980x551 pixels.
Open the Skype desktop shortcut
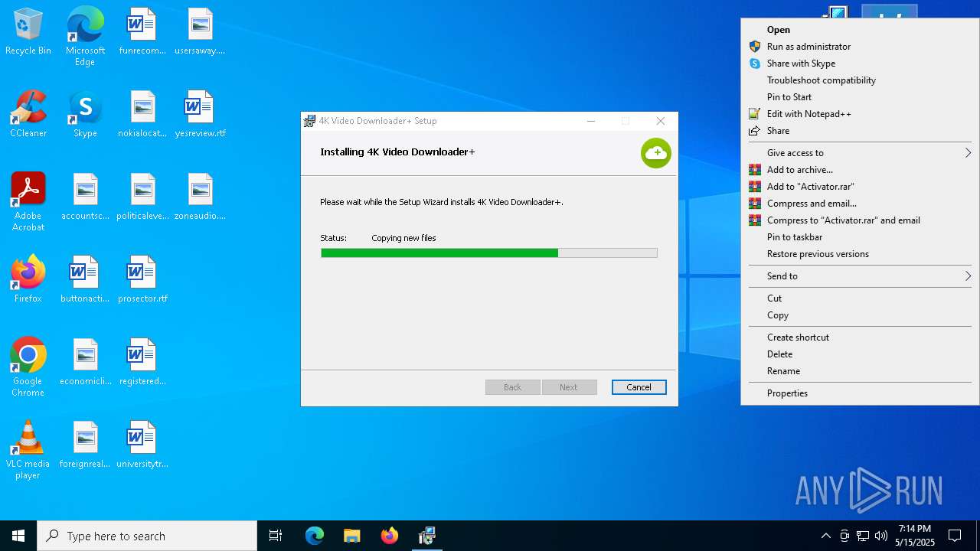(x=85, y=115)
